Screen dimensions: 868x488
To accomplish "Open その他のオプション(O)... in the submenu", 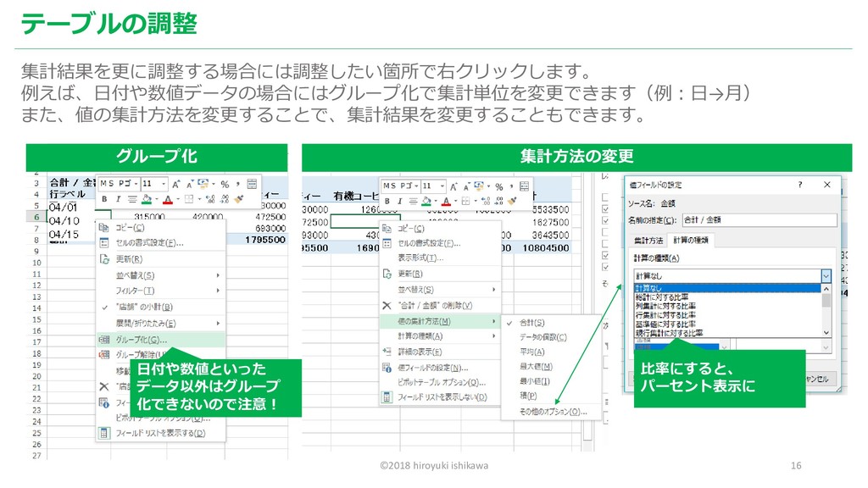I will [x=551, y=412].
